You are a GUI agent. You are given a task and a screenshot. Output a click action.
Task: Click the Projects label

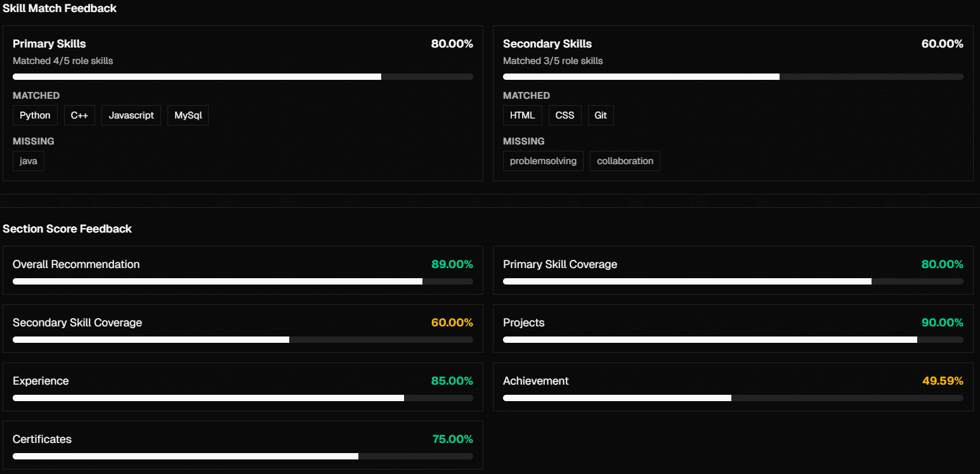point(524,323)
